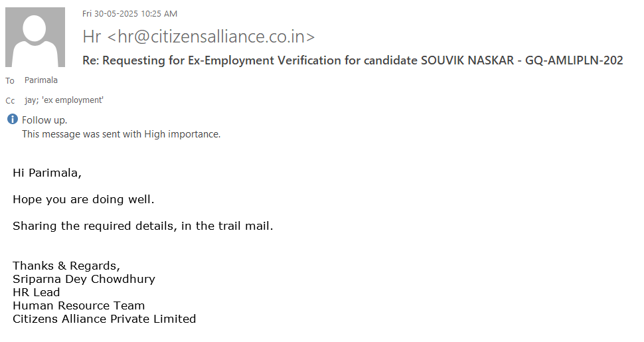Click the To label
This screenshot has width=644, height=342.
(x=10, y=81)
